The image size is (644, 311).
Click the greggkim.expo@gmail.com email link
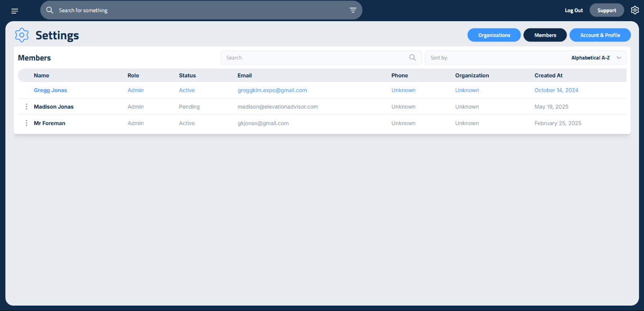tap(272, 90)
